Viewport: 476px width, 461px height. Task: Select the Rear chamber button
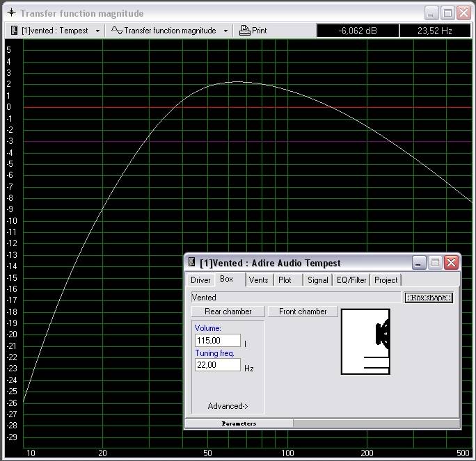[228, 312]
